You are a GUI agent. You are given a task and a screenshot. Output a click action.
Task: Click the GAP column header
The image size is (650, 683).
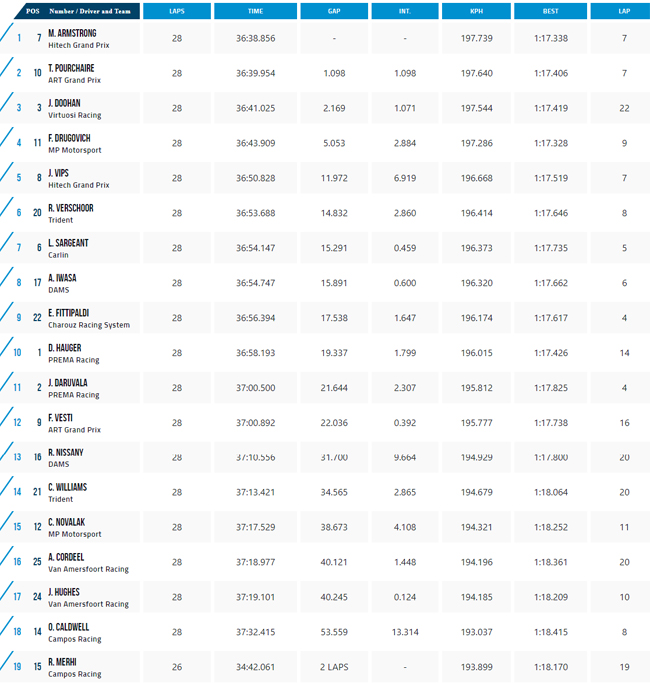[x=334, y=11]
